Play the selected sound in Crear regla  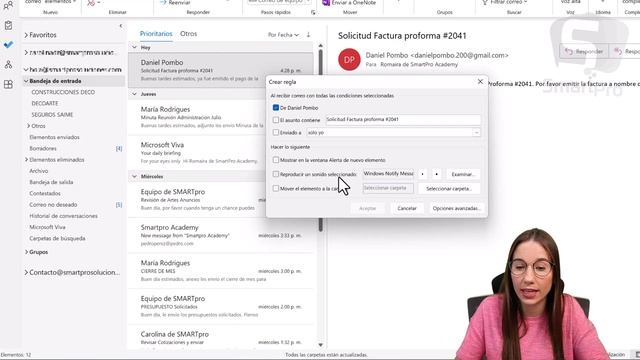pos(422,174)
